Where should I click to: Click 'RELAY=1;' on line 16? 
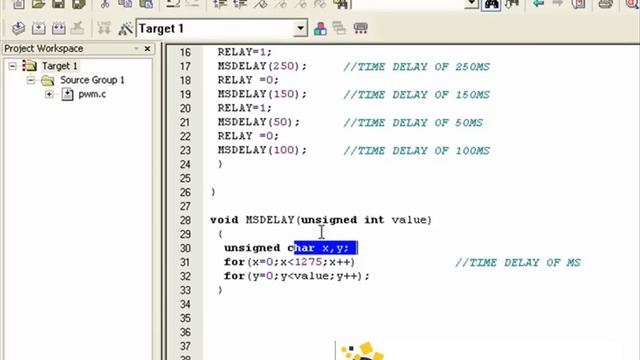click(x=244, y=52)
